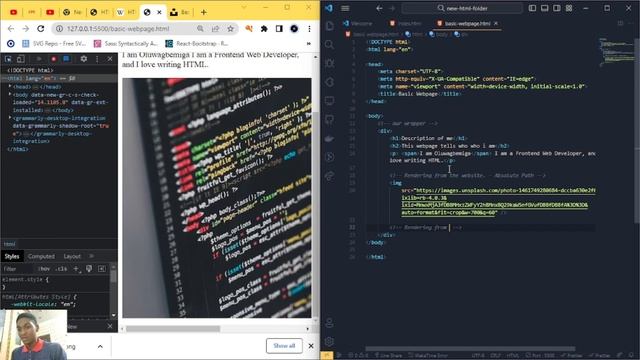Switch to the Wikipedia Chrome tab
Image resolution: width=640 pixels, height=360 pixels.
(126, 12)
